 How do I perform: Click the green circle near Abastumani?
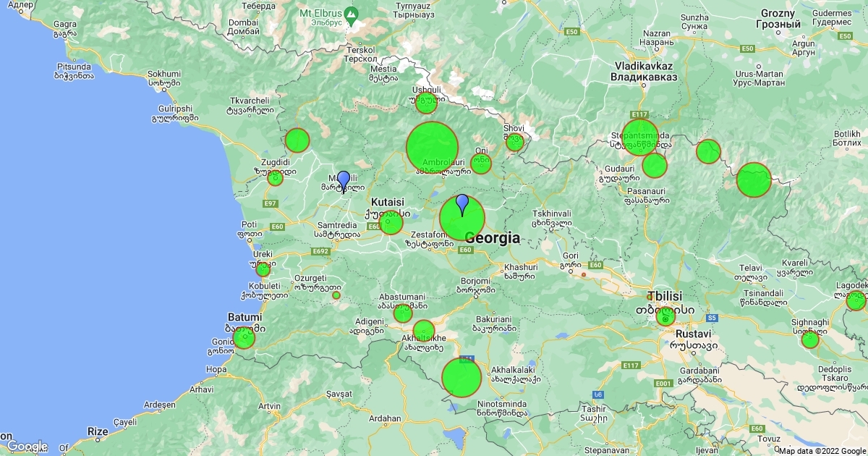(403, 313)
